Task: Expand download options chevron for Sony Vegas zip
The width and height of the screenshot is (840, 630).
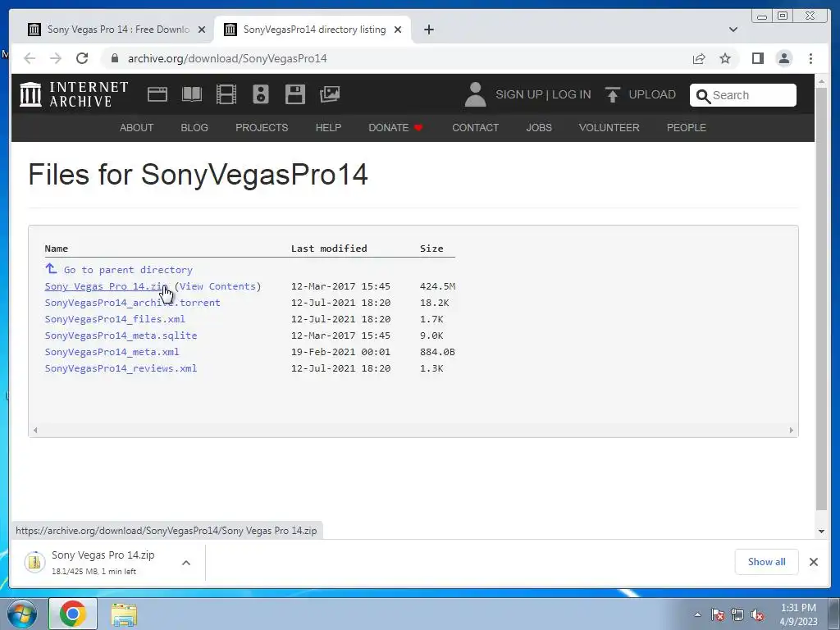Action: 186,563
